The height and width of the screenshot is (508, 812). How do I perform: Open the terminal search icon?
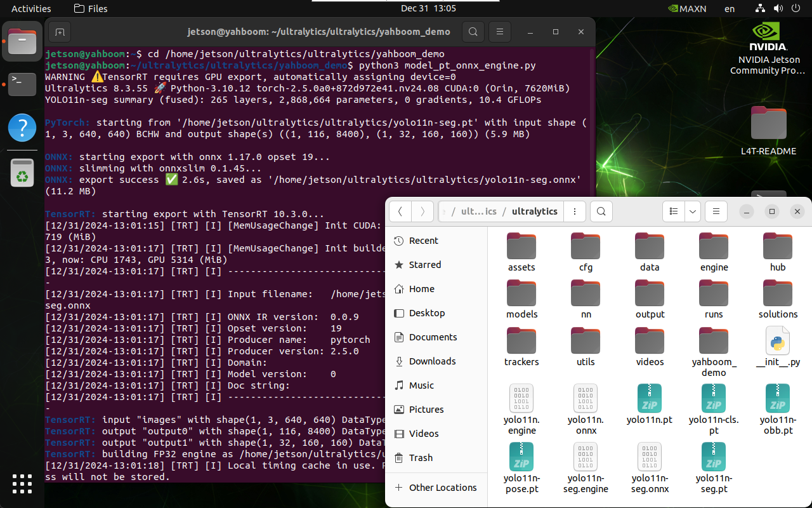[x=473, y=32]
